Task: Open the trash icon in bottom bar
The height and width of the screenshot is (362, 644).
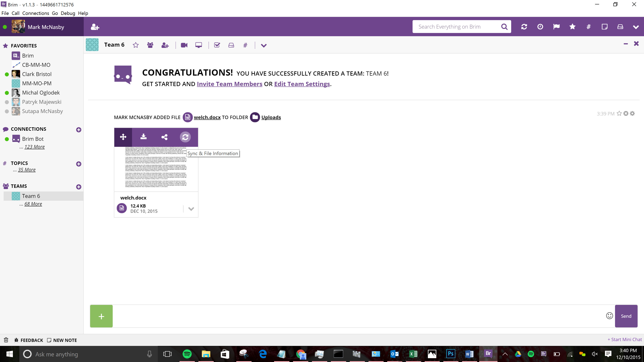Action: pos(6,340)
